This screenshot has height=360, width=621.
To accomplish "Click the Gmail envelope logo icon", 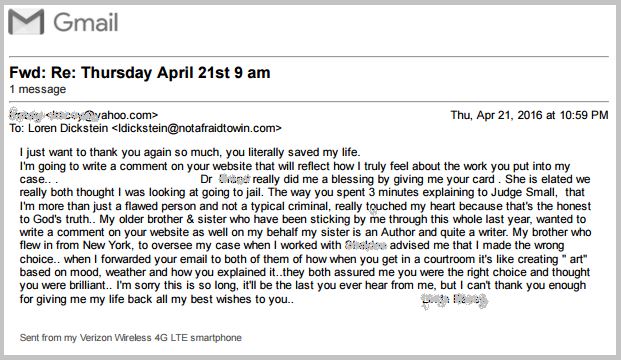I will click(26, 22).
